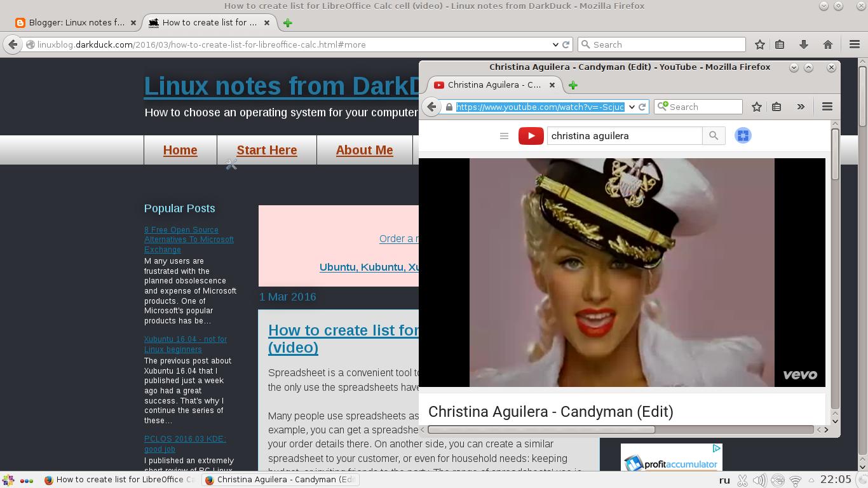Reload the YouTube page
868x488 pixels.
(x=642, y=107)
